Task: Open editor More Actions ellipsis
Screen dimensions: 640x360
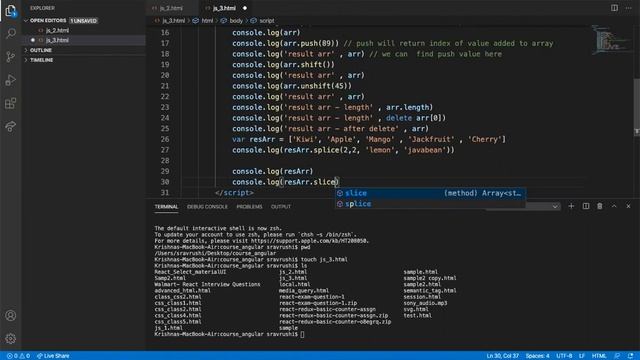Action: 629,8
